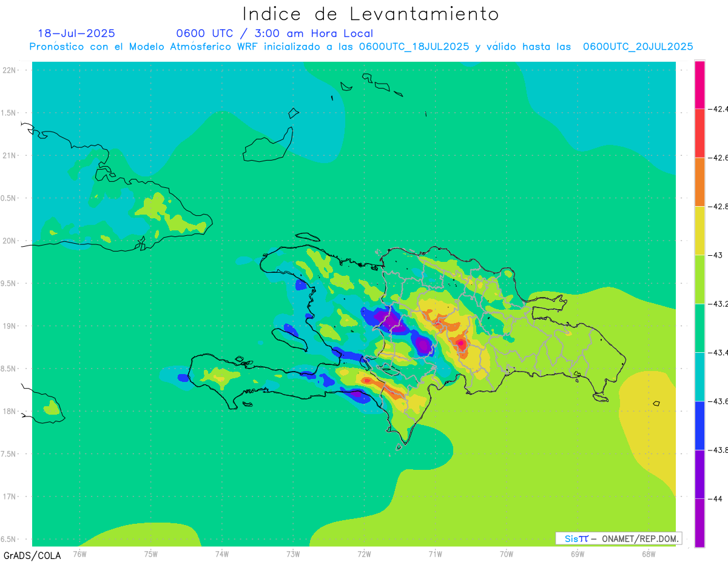
Task: Select the '70W' longitude label
Action: click(x=506, y=554)
